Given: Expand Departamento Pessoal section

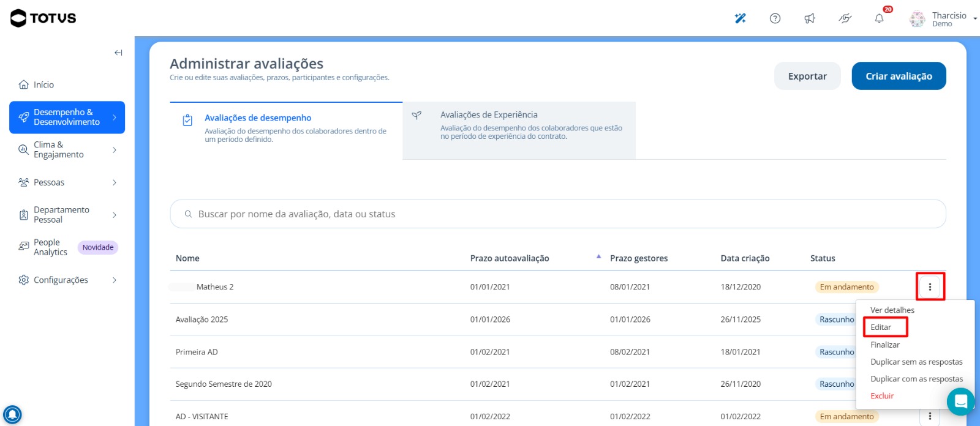Looking at the screenshot, I should pos(67,215).
